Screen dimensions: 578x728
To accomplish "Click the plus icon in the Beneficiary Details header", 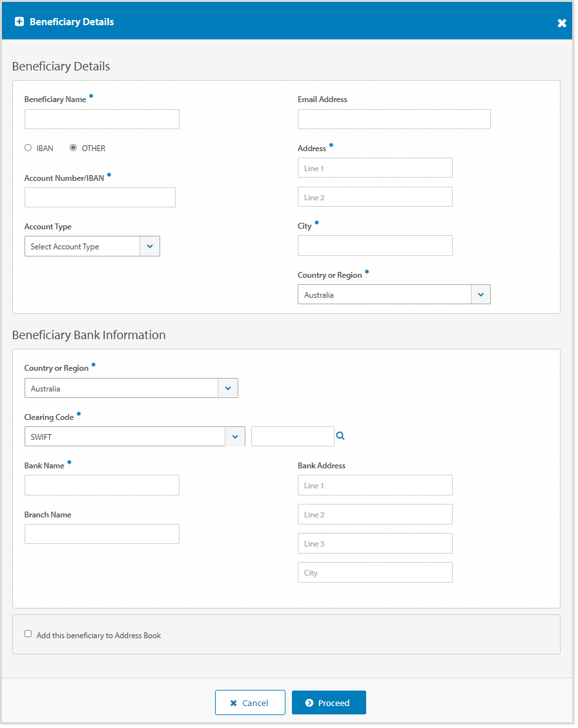I will click(x=19, y=21).
